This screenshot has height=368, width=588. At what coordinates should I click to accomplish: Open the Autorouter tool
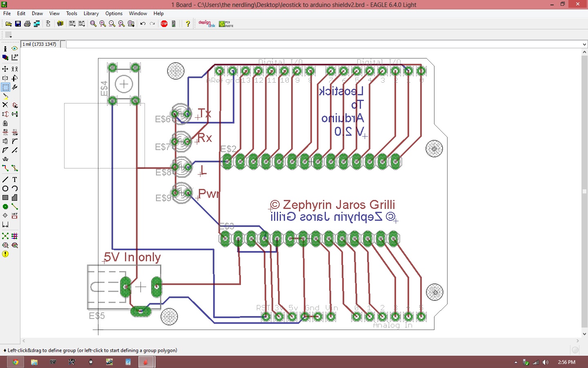tap(15, 236)
